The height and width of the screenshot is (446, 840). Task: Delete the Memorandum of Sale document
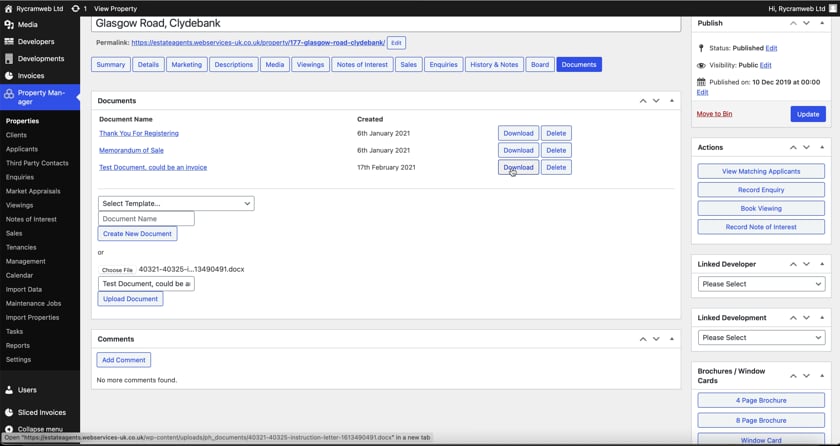556,150
